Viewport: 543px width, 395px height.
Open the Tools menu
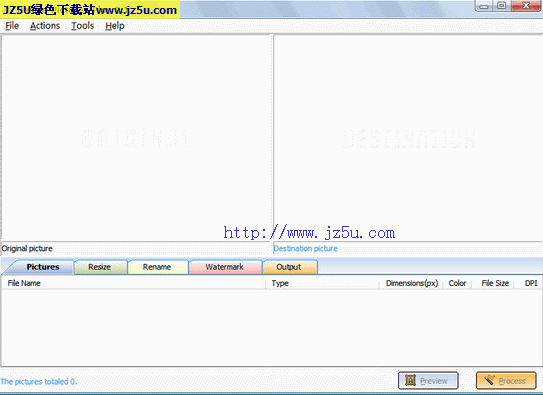82,26
